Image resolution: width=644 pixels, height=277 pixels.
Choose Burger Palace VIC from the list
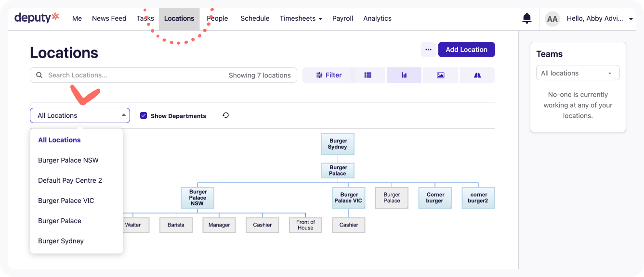pyautogui.click(x=66, y=201)
